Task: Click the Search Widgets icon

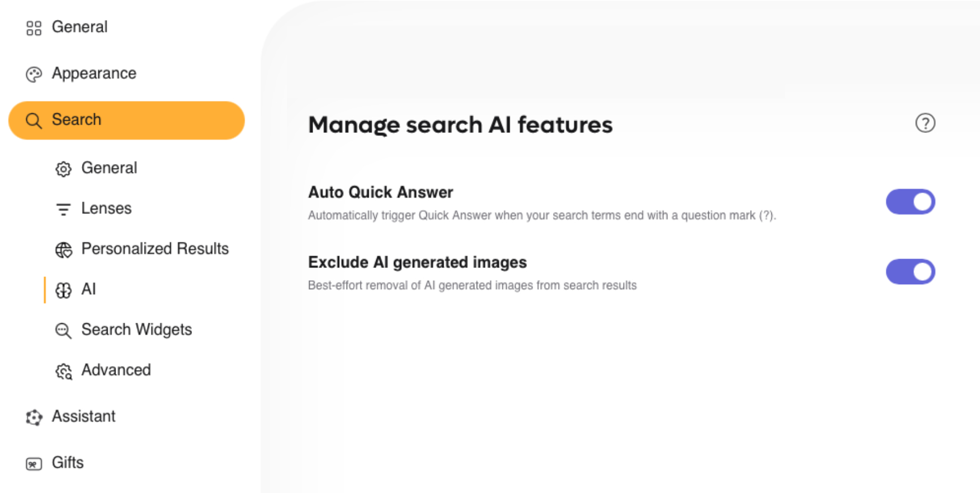Action: tap(63, 331)
